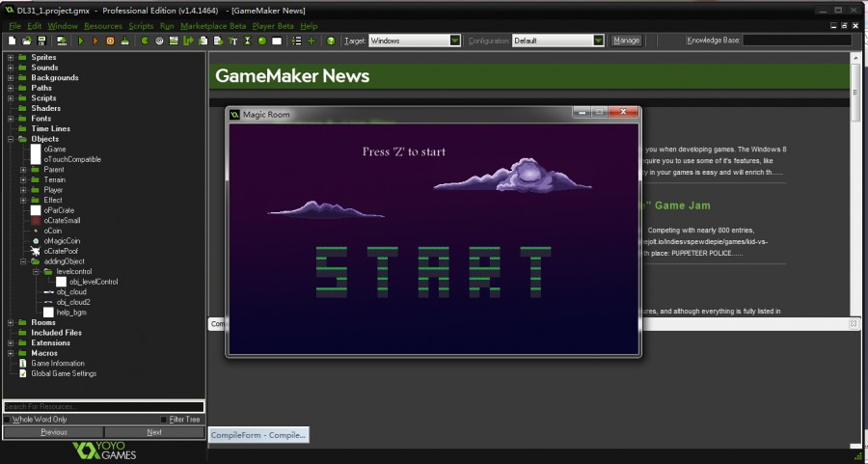
Task: Save the project with the floppy icon
Action: coord(41,41)
